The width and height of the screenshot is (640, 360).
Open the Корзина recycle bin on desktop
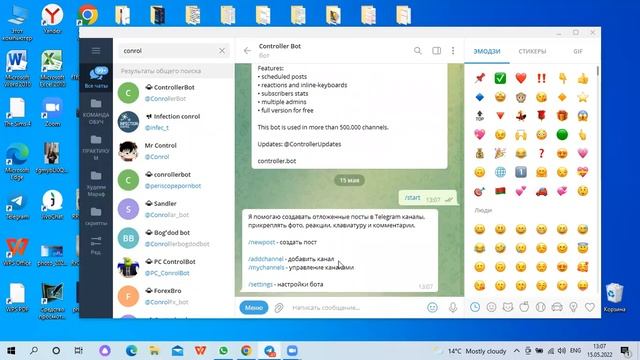pos(614,298)
